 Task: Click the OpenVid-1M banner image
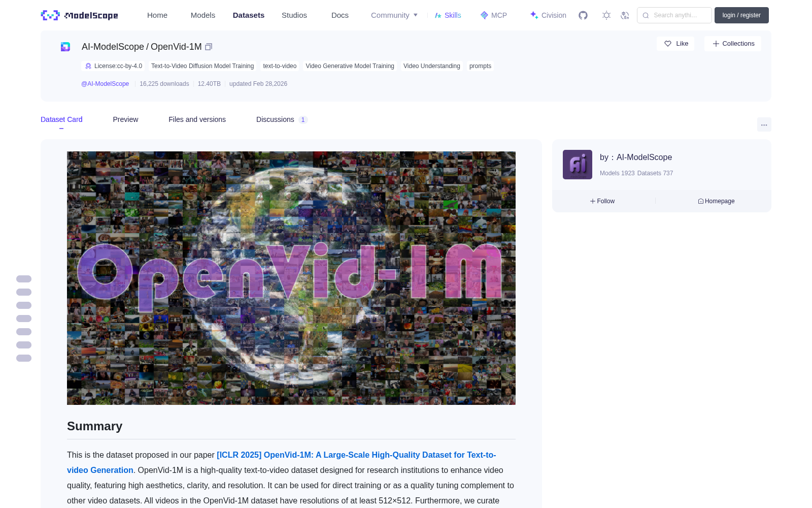[291, 278]
